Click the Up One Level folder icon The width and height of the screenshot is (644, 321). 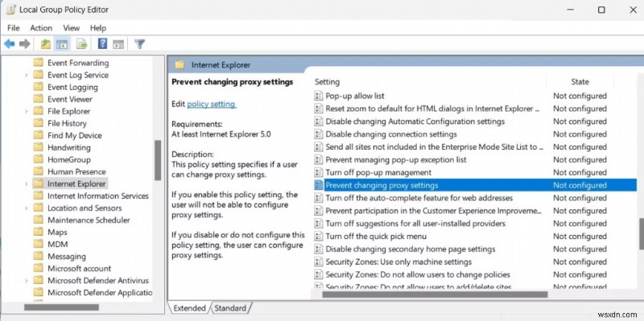pyautogui.click(x=46, y=44)
